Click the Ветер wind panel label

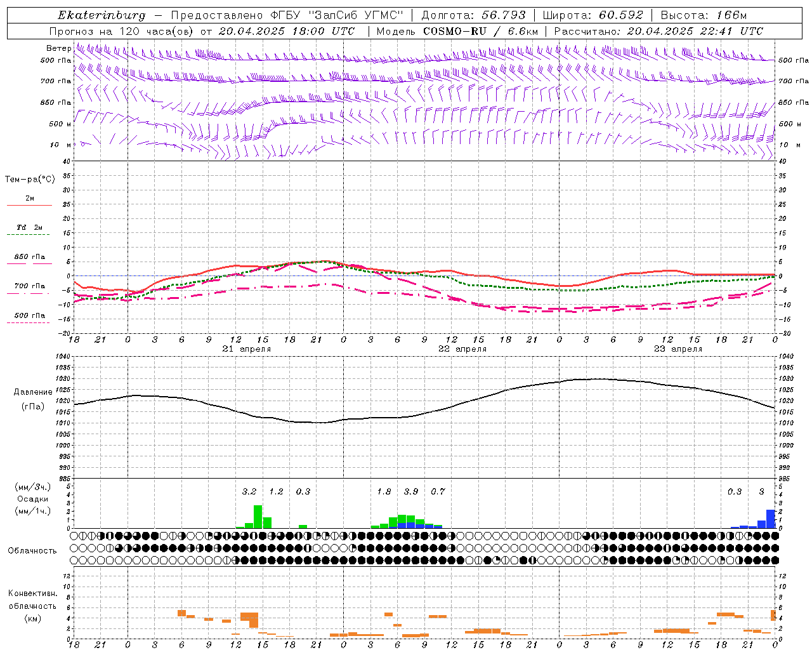tap(58, 48)
